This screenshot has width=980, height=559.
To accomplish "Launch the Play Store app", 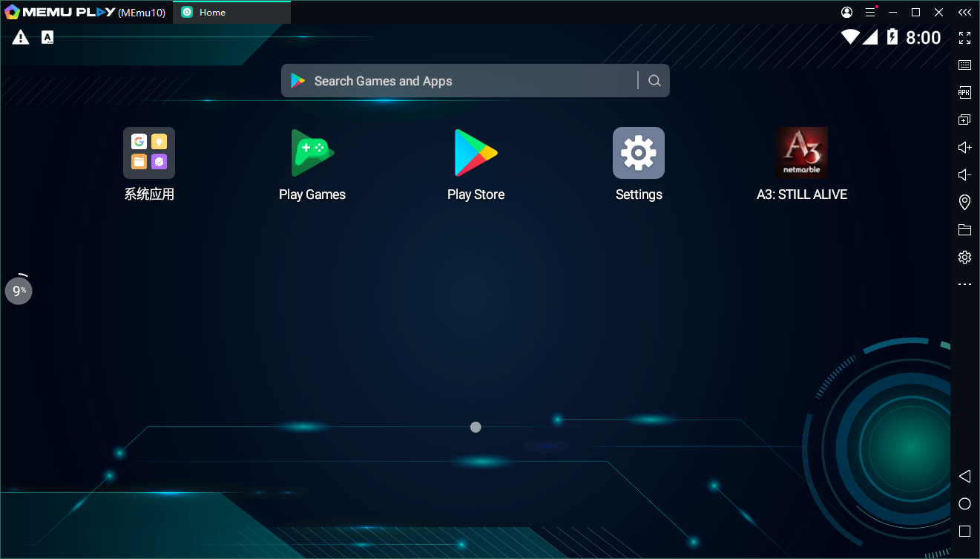I will (x=476, y=153).
